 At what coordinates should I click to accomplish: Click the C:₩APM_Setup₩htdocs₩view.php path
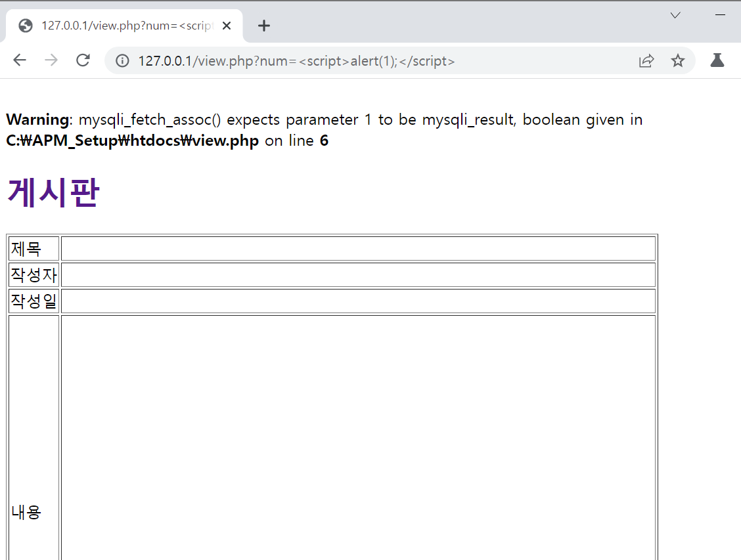(x=132, y=140)
